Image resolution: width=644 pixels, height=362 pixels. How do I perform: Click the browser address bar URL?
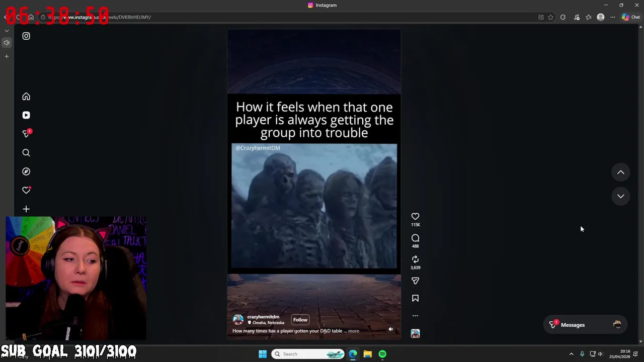pyautogui.click(x=99, y=17)
